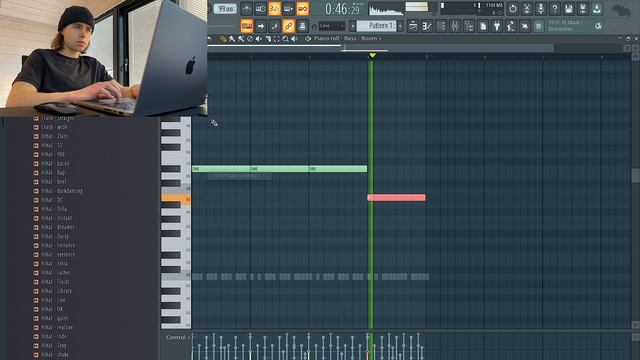Open the piano roll options menu arrow
The image size is (640, 360).
[209, 39]
